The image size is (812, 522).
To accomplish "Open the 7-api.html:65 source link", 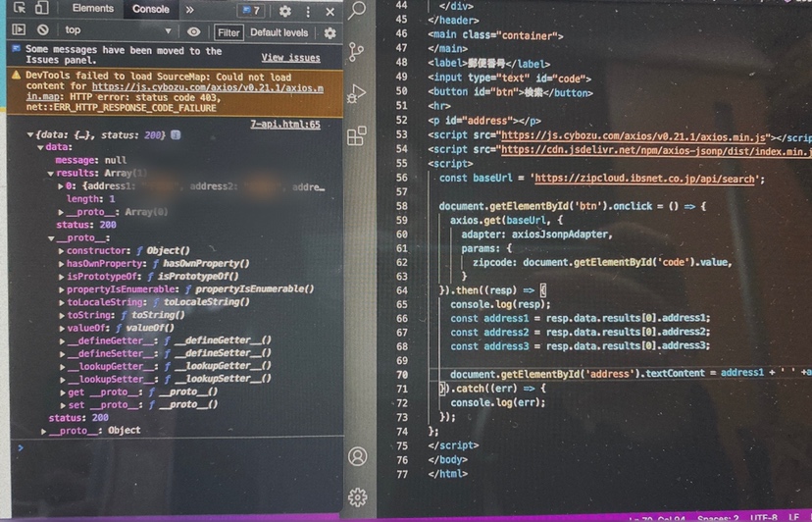I will (x=285, y=125).
